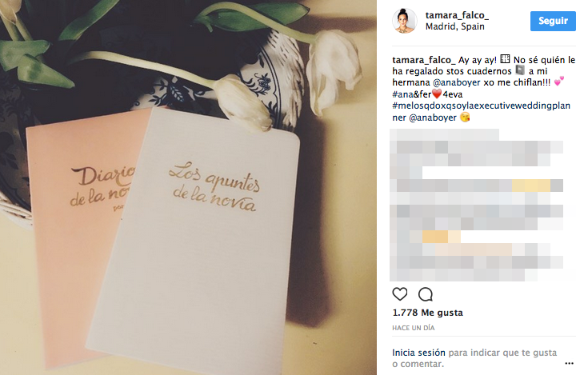Open the final @anaboyer mention before kiss emoji
The width and height of the screenshot is (588, 375).
(x=433, y=118)
